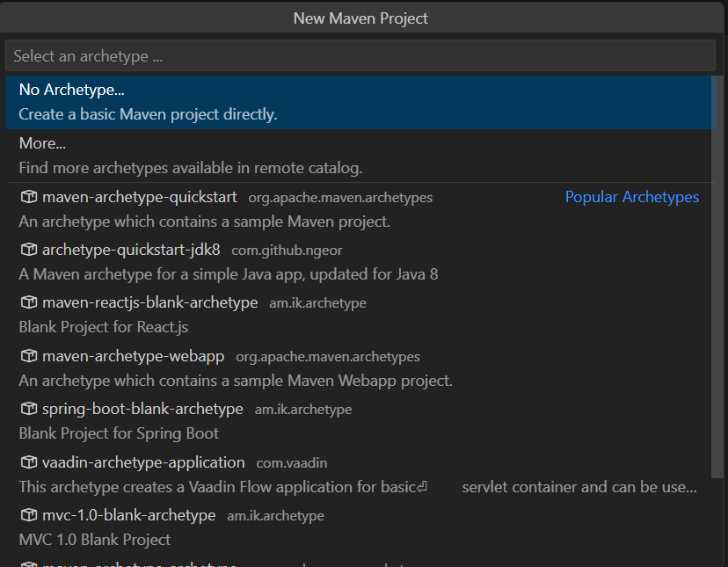Screen dimensions: 728x567
Task: Choose the maven-archetype-quickstart archetype name
Action: (139, 197)
